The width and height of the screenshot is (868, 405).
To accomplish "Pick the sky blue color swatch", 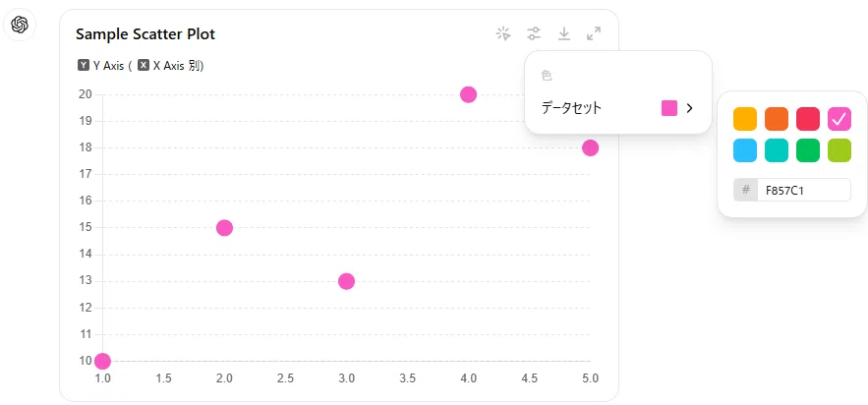I will pos(745,150).
